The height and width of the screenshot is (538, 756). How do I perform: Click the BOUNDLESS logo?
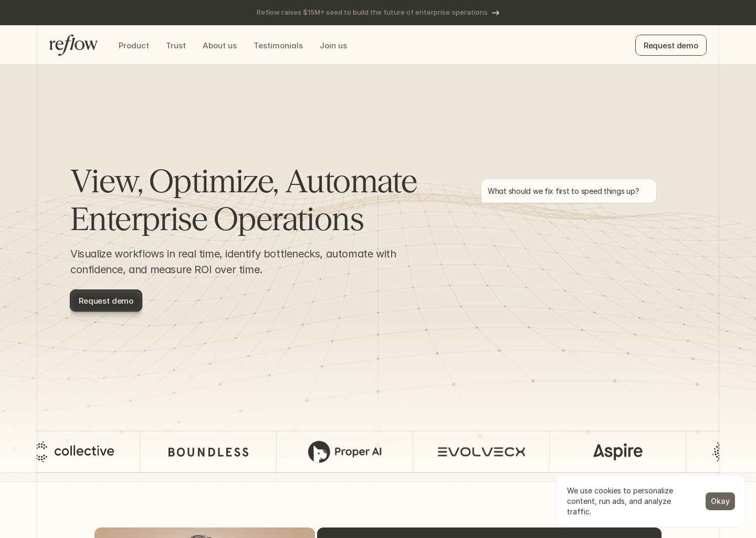208,452
